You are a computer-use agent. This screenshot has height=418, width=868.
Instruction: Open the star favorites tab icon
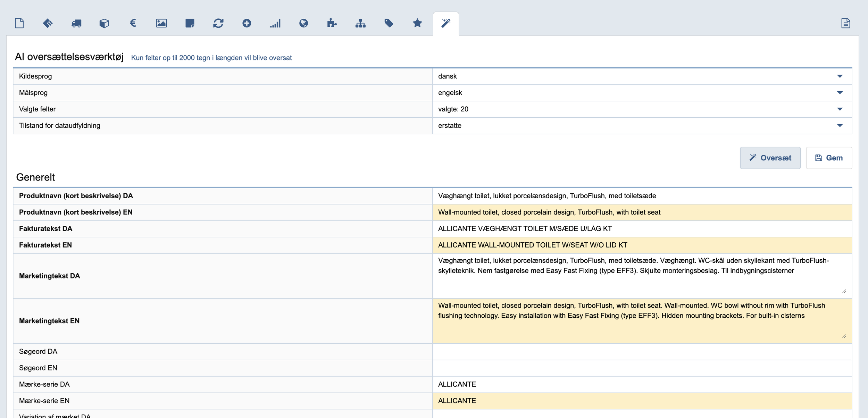pos(417,23)
